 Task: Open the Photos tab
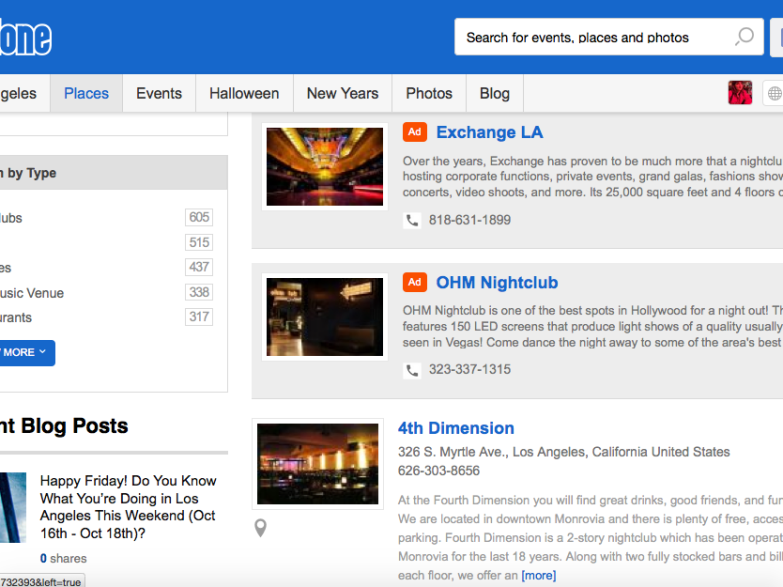click(x=429, y=93)
